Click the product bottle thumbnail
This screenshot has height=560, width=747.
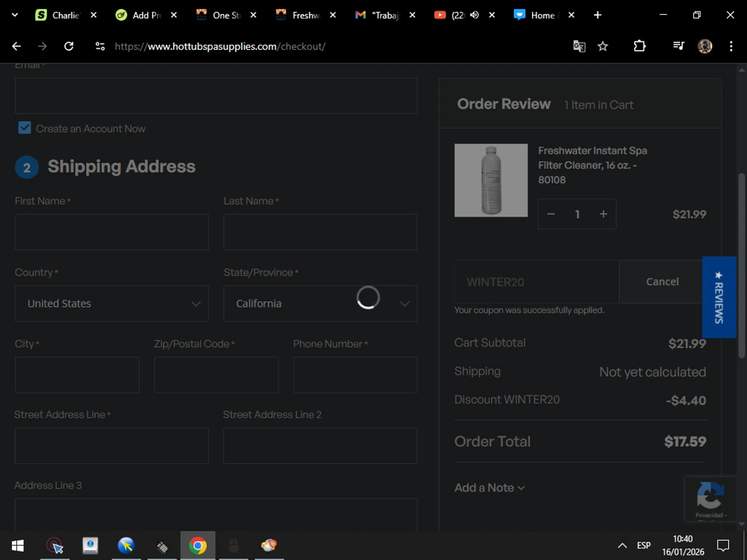[x=491, y=180]
